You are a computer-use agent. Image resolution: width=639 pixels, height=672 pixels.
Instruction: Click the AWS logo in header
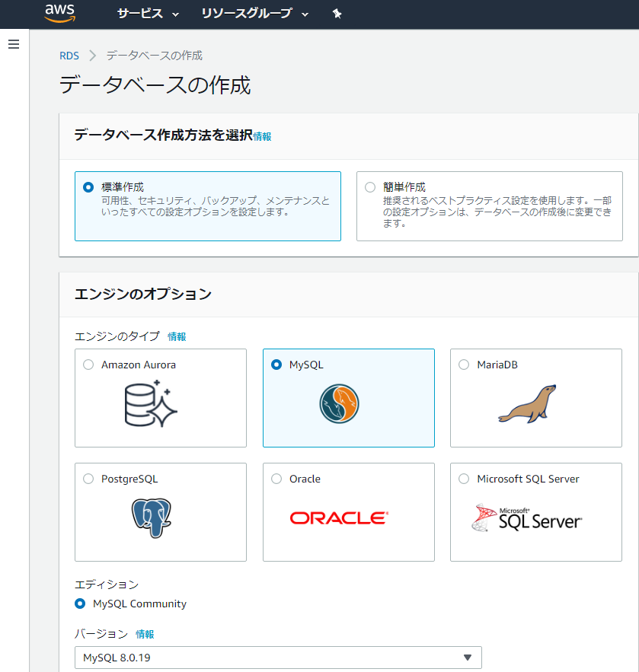pyautogui.click(x=60, y=13)
